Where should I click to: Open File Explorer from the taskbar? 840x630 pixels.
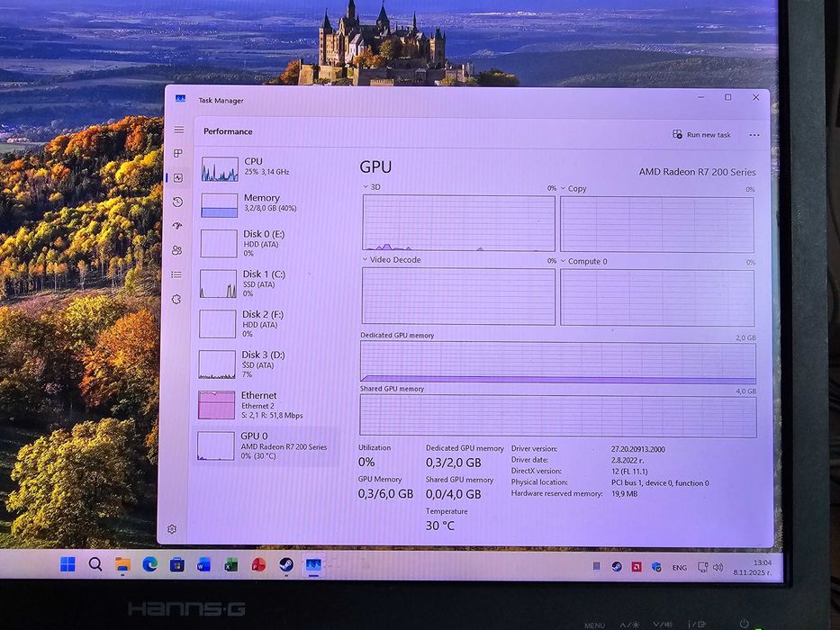122,564
